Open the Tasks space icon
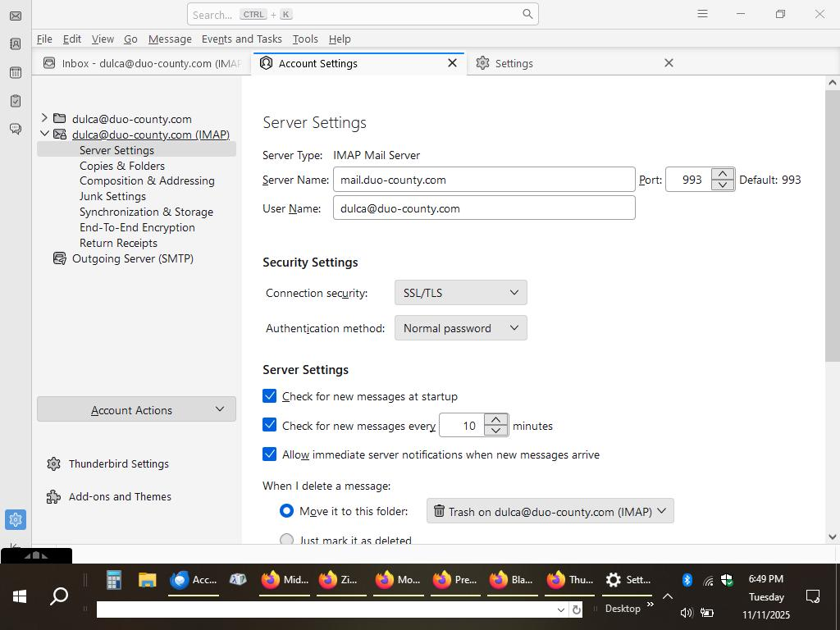 tap(16, 101)
